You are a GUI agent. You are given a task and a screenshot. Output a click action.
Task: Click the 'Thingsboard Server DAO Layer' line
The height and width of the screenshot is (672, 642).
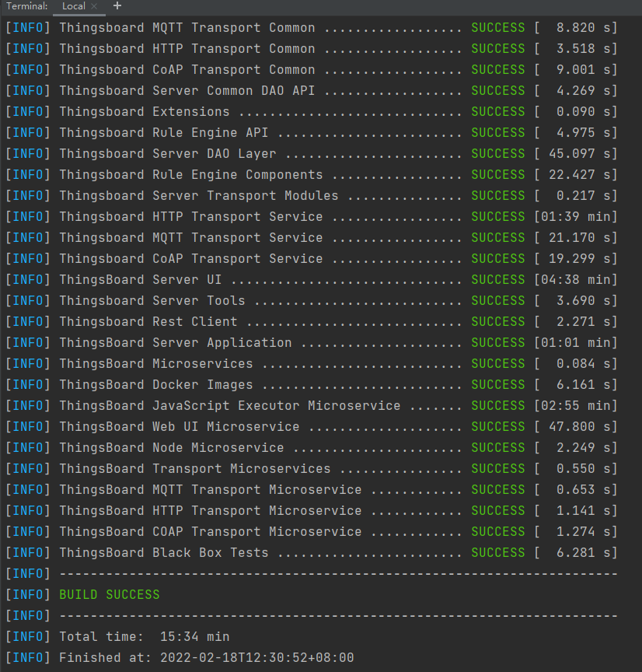[312, 154]
